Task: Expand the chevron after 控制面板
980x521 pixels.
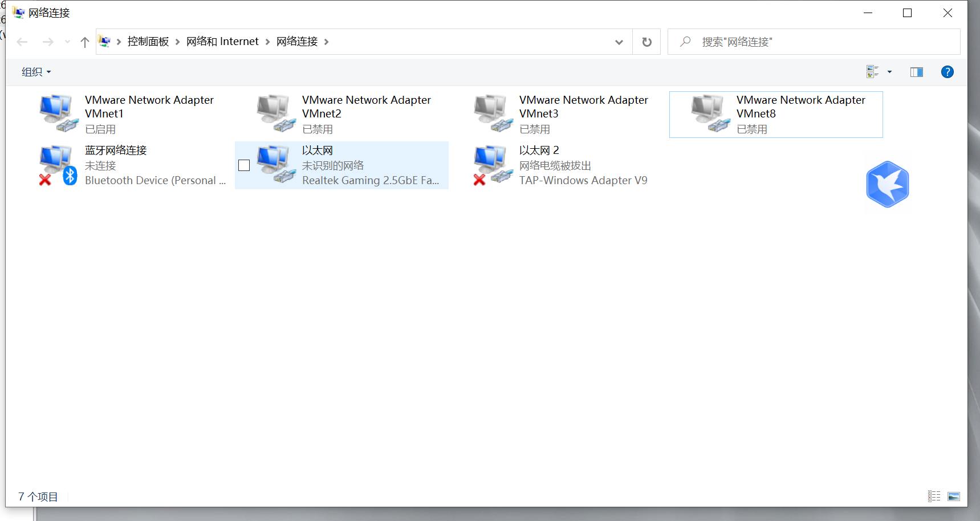Action: tap(177, 42)
